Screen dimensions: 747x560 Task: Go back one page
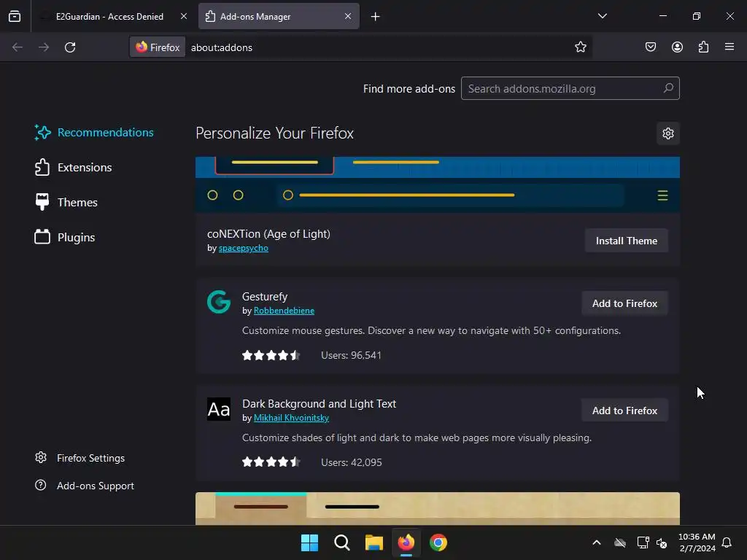[x=18, y=47]
